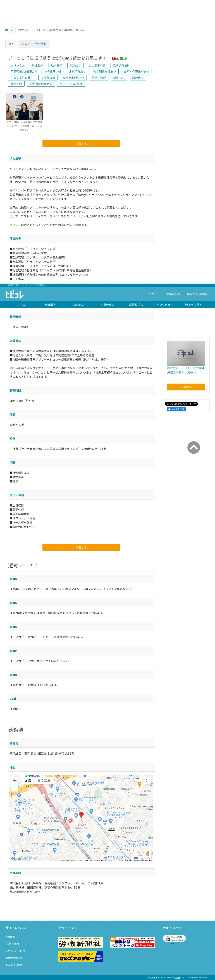Open 新着求人 in the navigation bar
Screen dimensions: 215x980
tap(50, 305)
